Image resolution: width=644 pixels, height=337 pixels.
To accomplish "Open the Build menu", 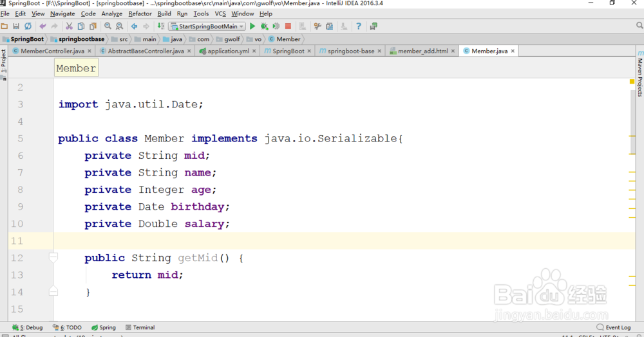I will (164, 14).
